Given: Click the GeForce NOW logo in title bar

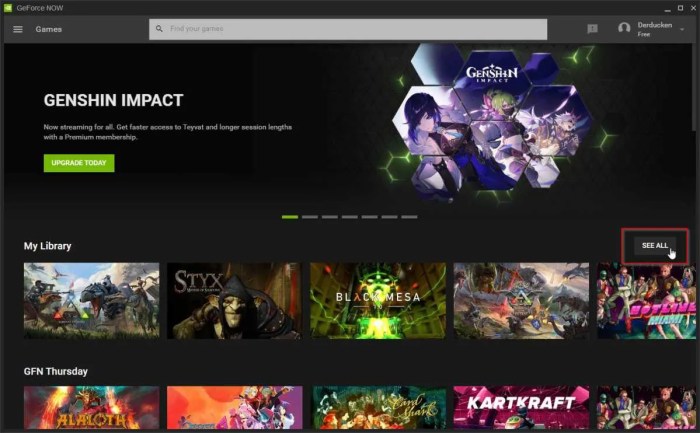Looking at the screenshot, I should pyautogui.click(x=8, y=7).
